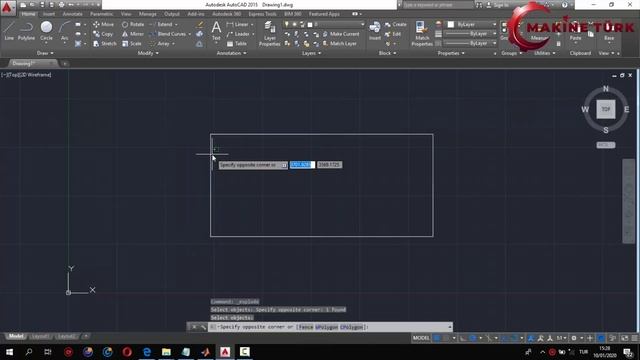
Task: Click the Paste button in Clipboard panel
Action: tap(575, 32)
